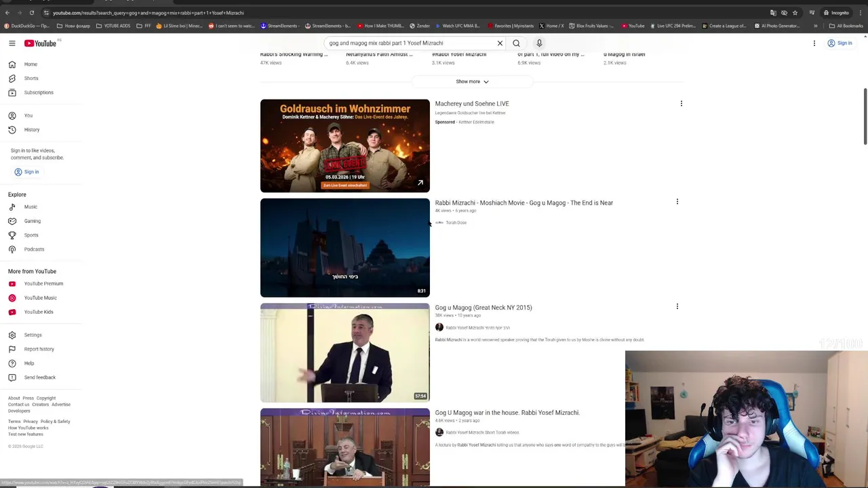Click How YouTube works footer link
Screen dimensions: 868x488
click(28, 428)
